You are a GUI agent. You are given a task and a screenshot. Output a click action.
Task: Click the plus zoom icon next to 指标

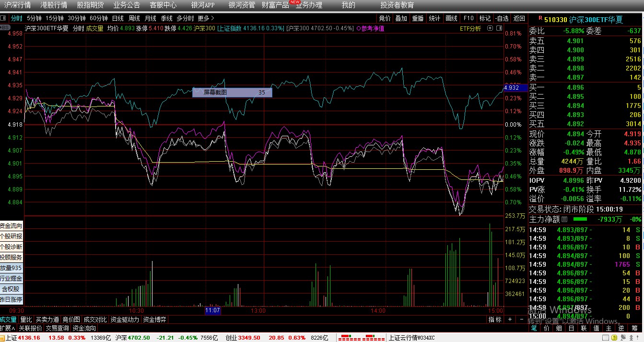510,319
